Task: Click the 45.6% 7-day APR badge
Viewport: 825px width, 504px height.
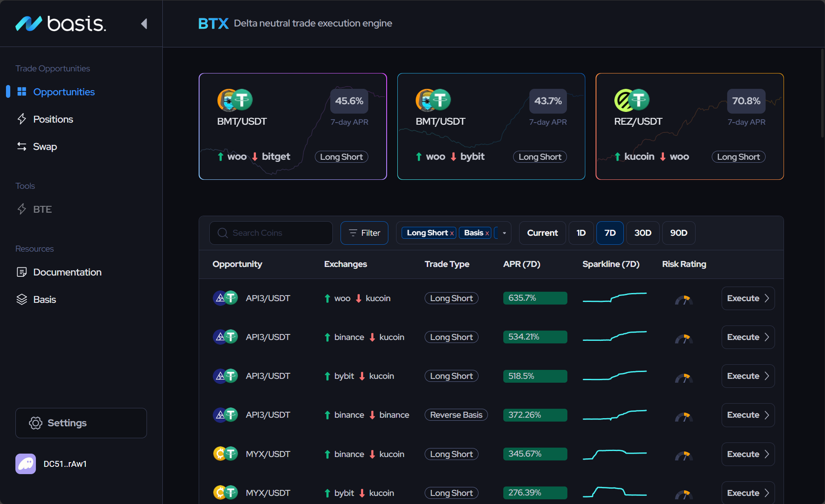Action: pos(349,101)
